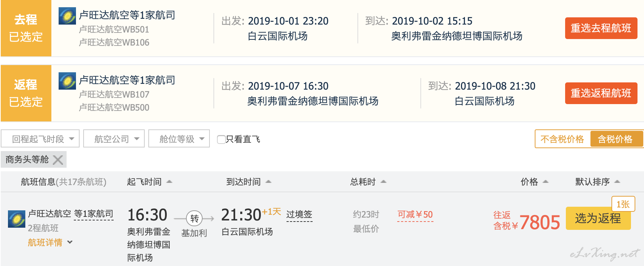Switch to 含税价格 price display
The image size is (644, 266).
615,139
